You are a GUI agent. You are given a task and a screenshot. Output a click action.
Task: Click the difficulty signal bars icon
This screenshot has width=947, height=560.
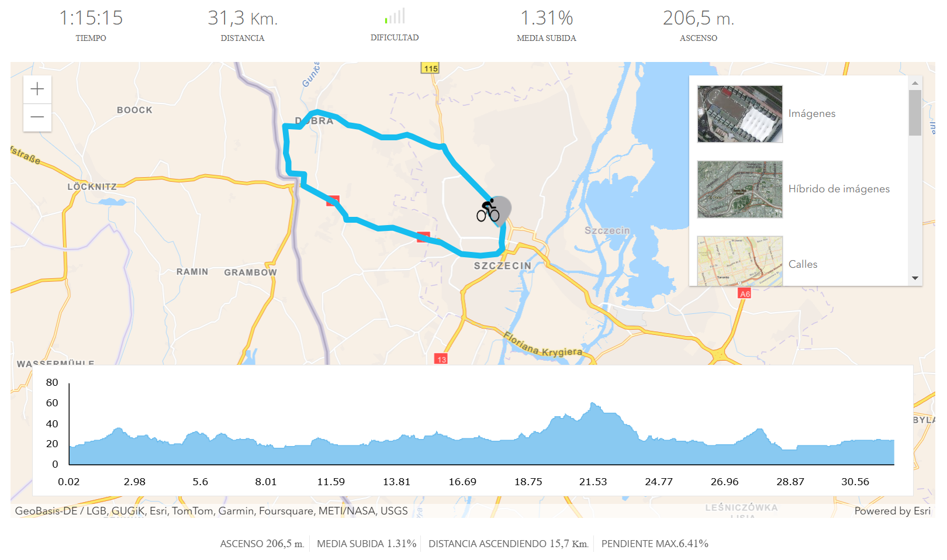[x=395, y=16]
